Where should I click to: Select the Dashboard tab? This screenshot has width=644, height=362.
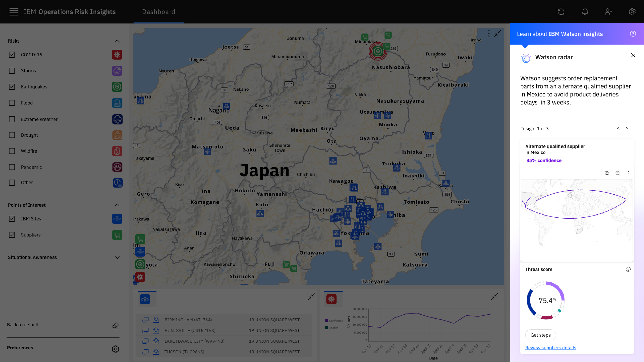[x=159, y=12]
